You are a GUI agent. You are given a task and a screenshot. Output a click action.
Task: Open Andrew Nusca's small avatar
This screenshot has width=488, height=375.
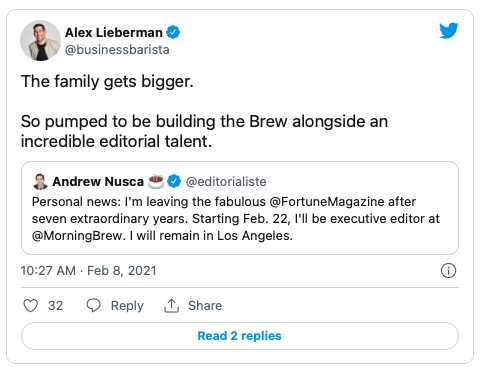click(40, 181)
